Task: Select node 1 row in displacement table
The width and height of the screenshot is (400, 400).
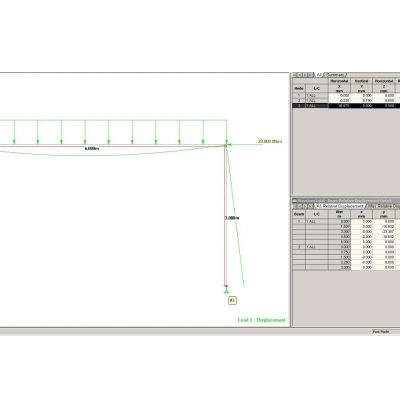Action: 346,95
